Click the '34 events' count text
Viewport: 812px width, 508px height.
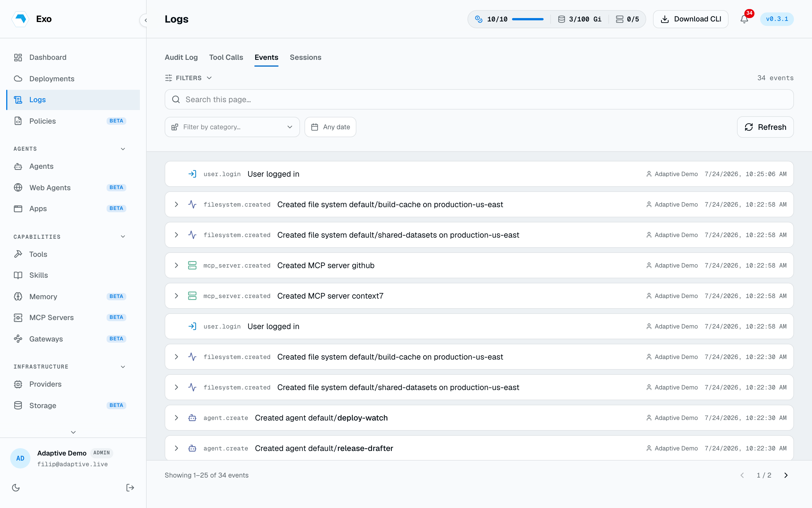[775, 78]
